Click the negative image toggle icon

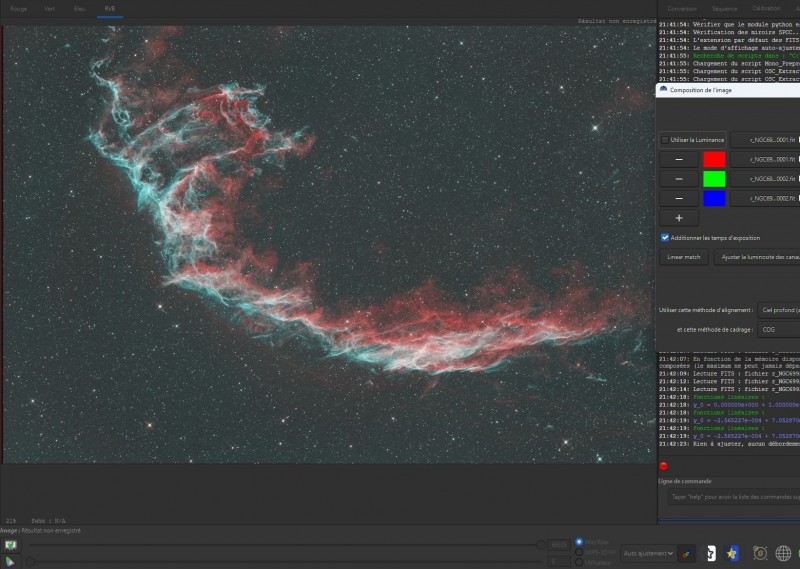[710, 554]
